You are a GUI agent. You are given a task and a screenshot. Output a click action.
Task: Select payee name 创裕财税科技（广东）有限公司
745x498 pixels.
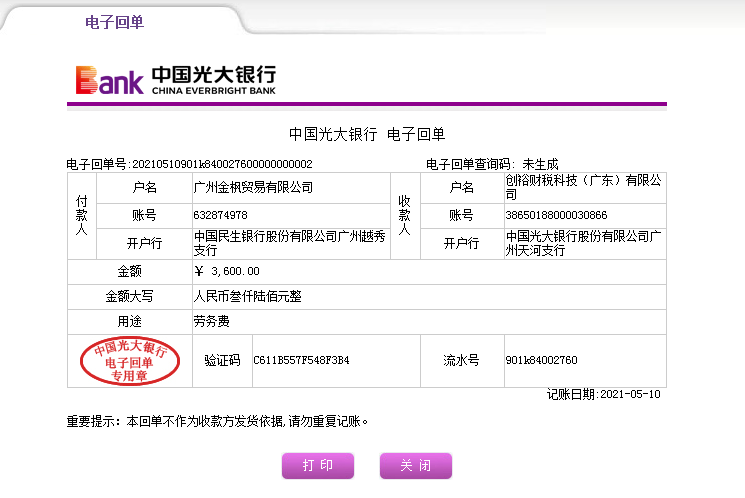(583, 187)
